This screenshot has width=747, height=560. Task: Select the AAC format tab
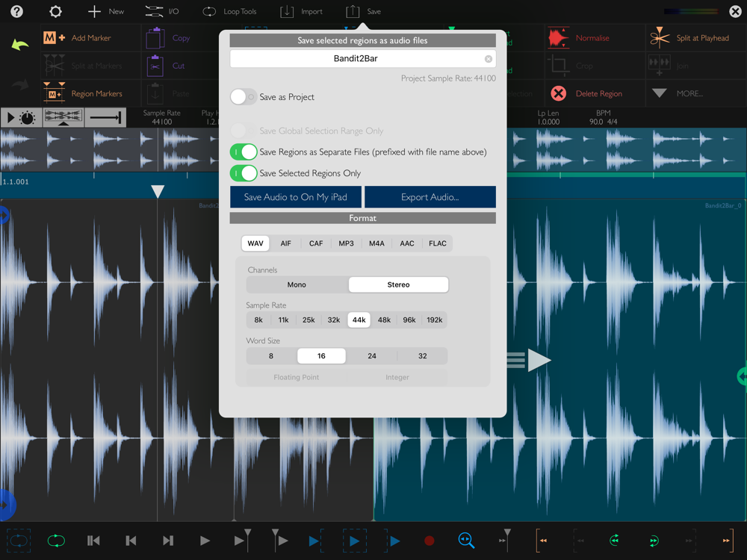[407, 243]
